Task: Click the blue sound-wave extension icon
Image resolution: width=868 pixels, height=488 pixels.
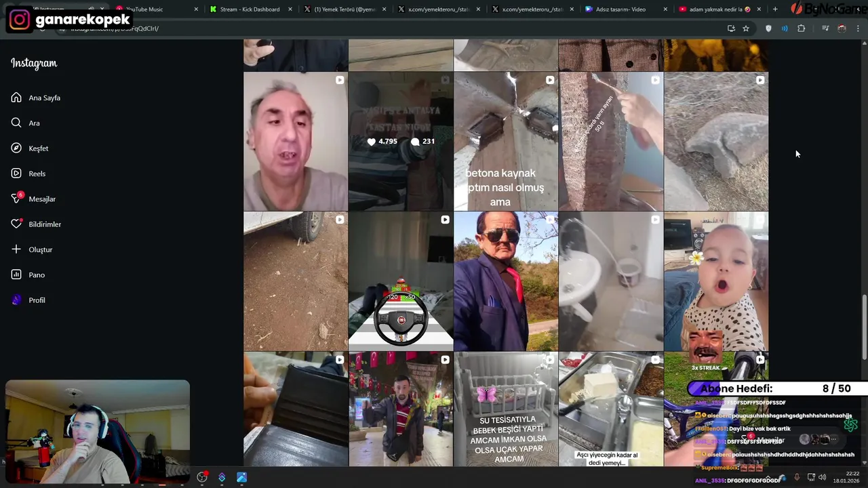Action: 785,28
